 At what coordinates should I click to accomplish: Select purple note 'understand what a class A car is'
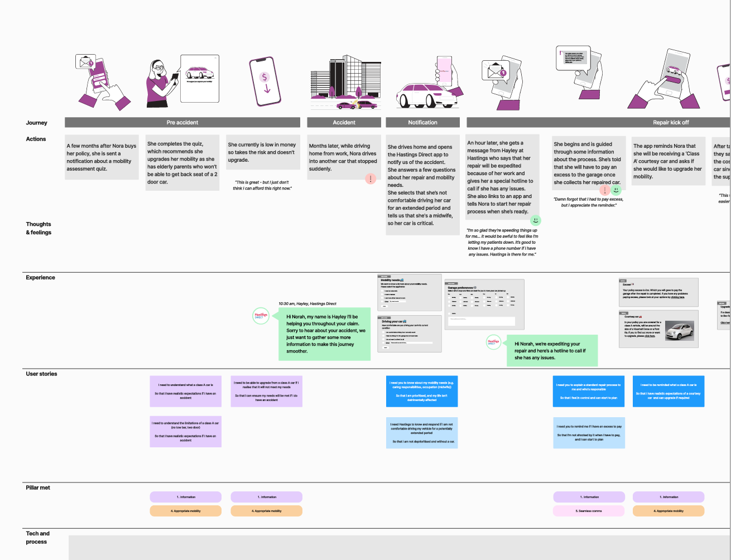(186, 391)
